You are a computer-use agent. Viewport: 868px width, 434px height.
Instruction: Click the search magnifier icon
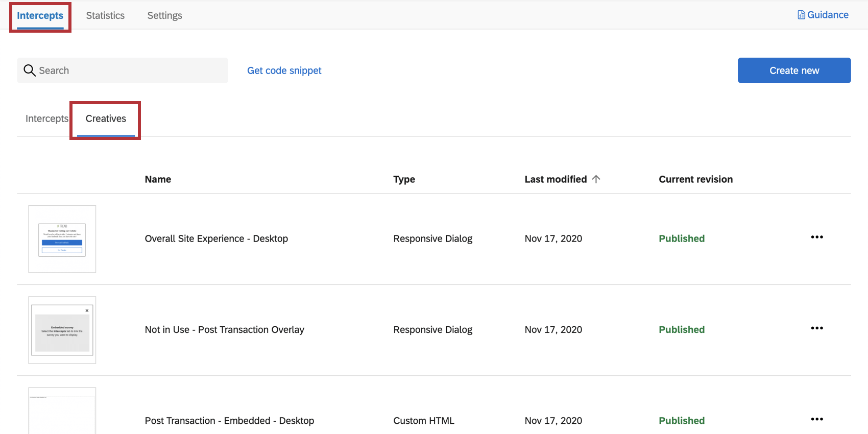pos(30,70)
